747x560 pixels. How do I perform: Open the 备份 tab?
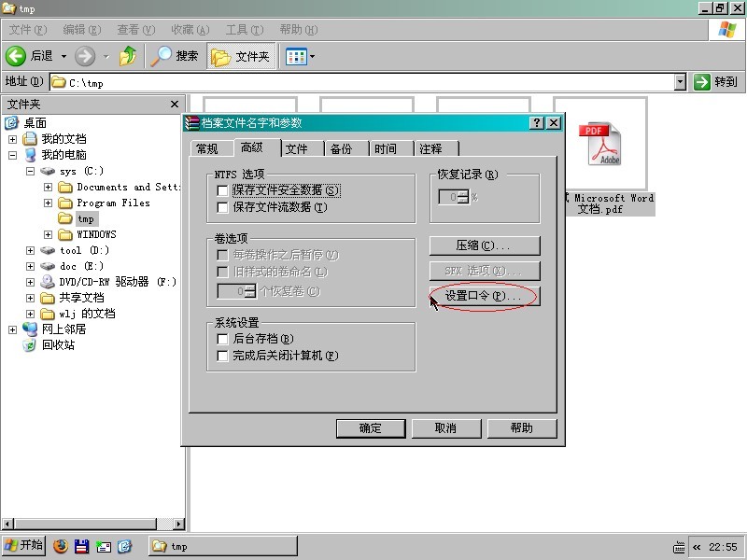(341, 148)
